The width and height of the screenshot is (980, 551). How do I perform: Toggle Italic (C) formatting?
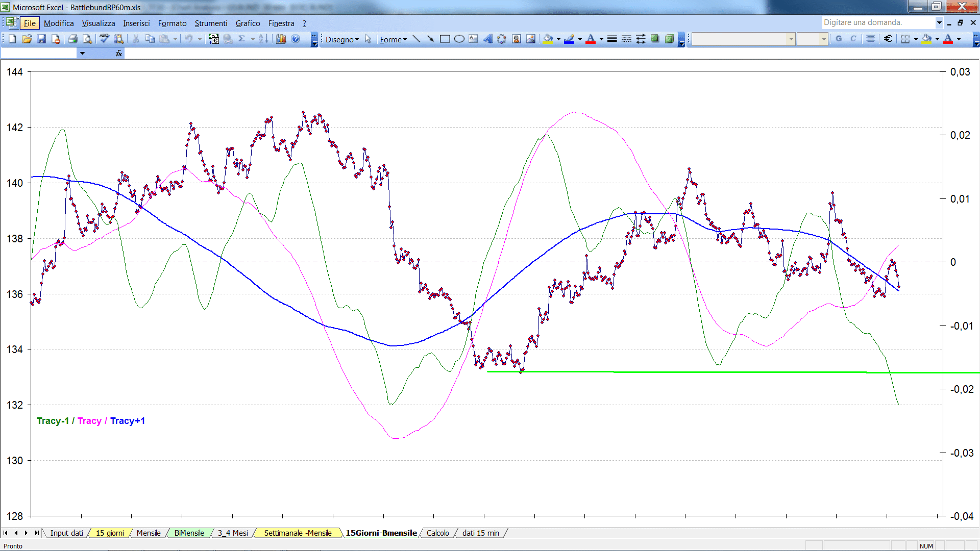click(x=853, y=39)
